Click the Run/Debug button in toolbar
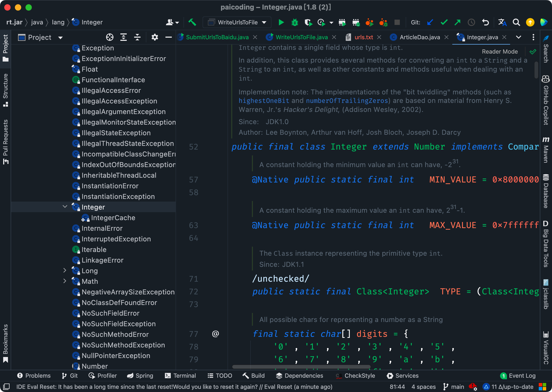The height and width of the screenshot is (392, 552). pyautogui.click(x=281, y=22)
